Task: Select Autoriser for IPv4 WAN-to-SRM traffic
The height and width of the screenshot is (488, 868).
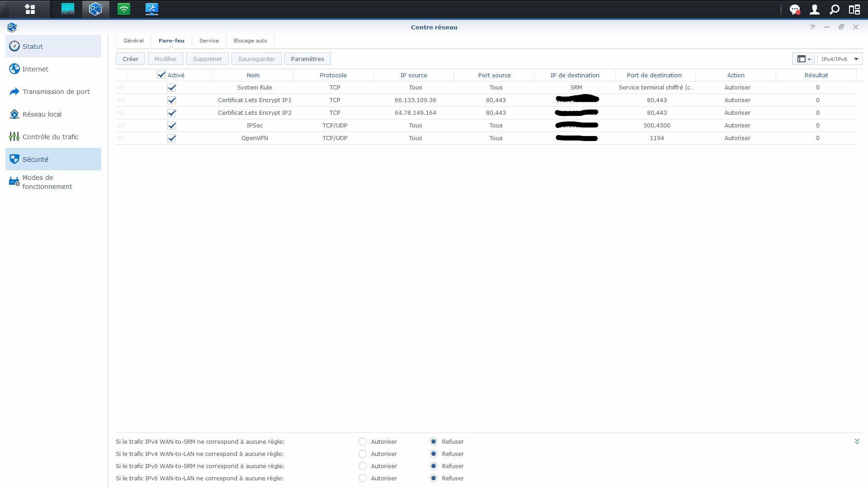Action: 363,441
